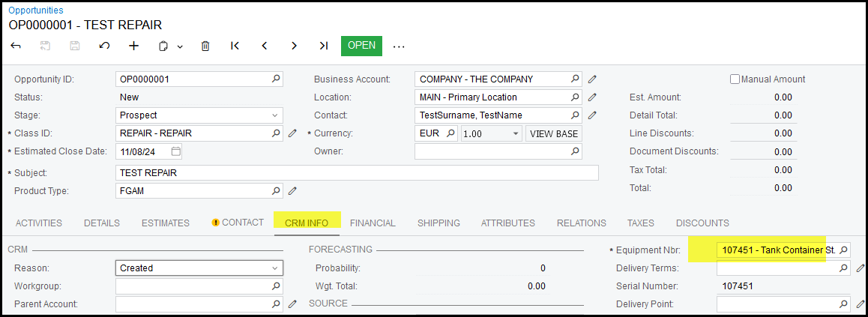Open the Reason dropdown showing Created

[274, 268]
